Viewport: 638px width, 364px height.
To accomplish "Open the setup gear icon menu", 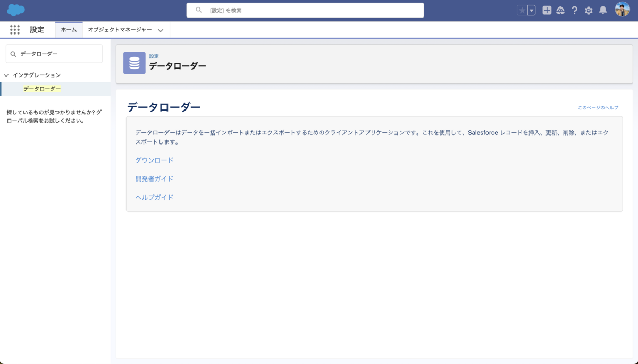I will click(x=589, y=10).
